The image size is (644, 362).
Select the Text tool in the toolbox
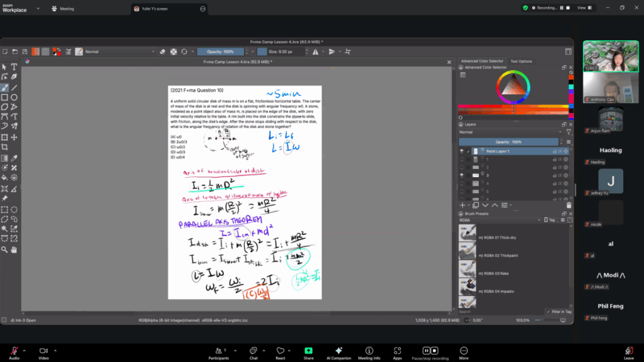click(14, 67)
